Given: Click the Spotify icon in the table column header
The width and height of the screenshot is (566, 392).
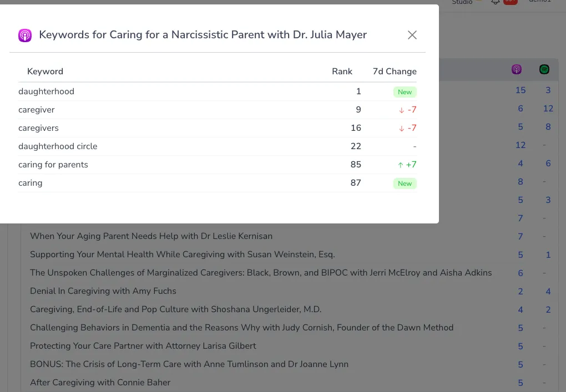Looking at the screenshot, I should click(544, 69).
